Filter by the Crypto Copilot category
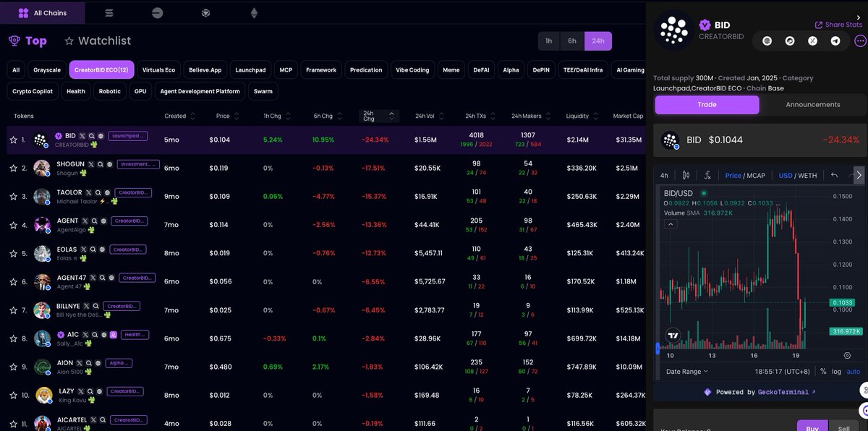This screenshot has height=431, width=868. 33,92
